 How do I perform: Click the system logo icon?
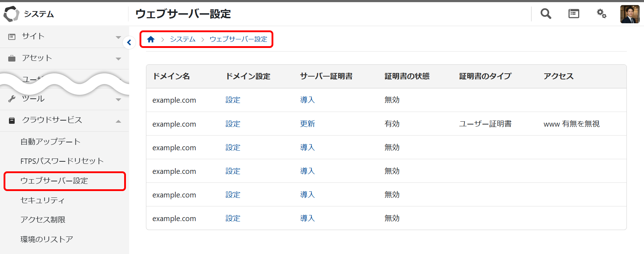[11, 14]
